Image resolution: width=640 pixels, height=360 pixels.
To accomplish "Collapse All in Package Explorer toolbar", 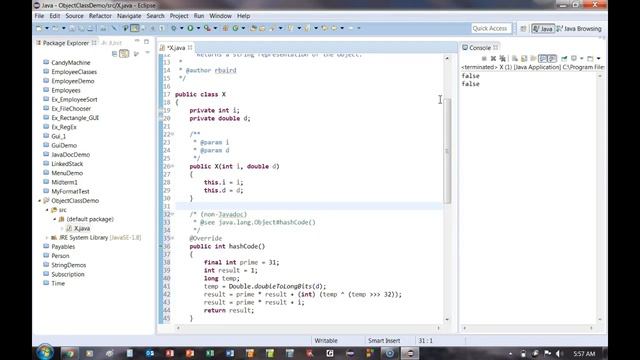I will (x=115, y=53).
